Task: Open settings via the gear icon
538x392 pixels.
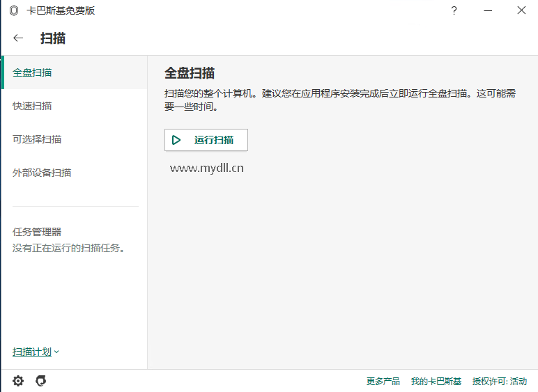Action: 18,381
